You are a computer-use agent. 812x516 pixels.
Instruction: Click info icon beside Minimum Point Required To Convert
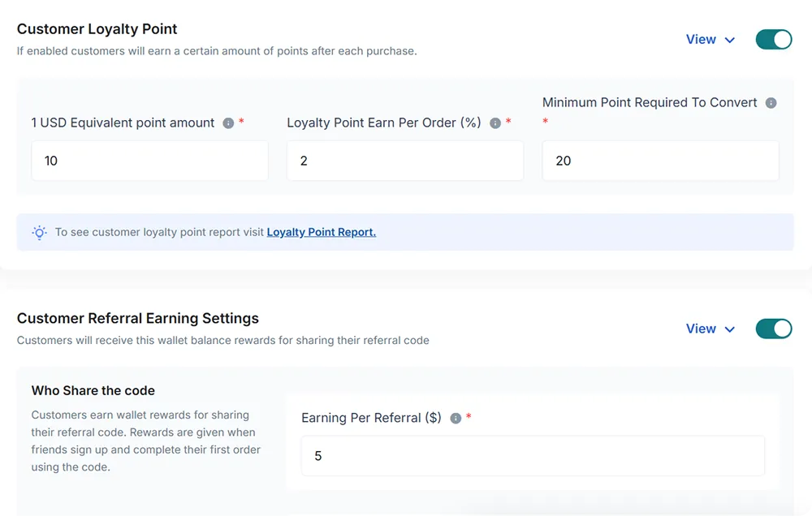click(x=771, y=103)
